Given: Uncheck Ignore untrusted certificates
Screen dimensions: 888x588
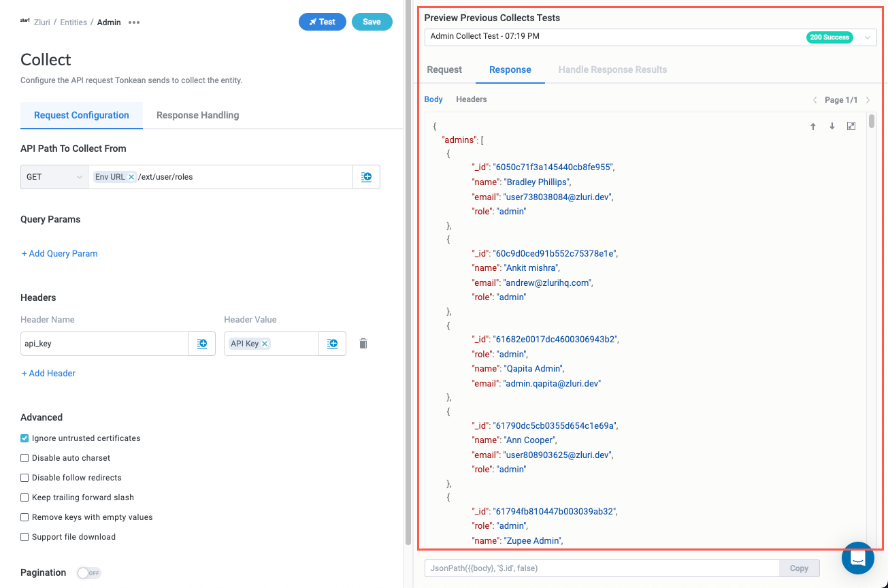Looking at the screenshot, I should [25, 438].
